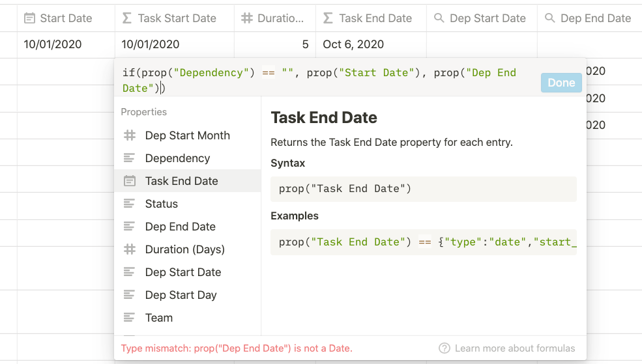Click the Task End Date calendar icon
This screenshot has width=642, height=364.
[x=130, y=181]
